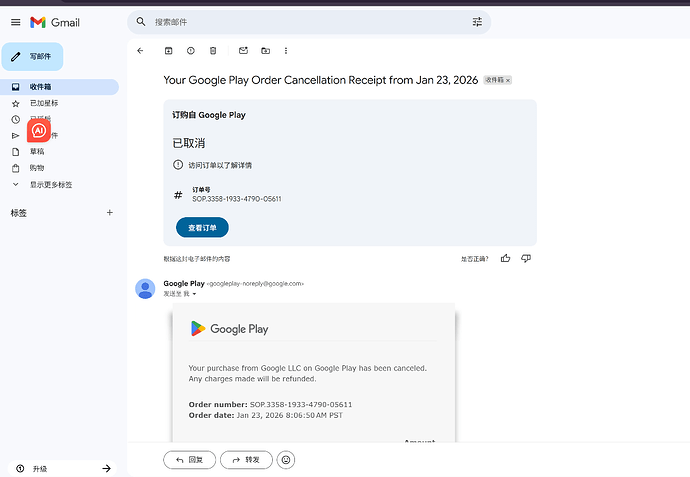Click the sent arrow icon in sidebar
Viewport: 690px width, 477px height.
pyautogui.click(x=15, y=136)
